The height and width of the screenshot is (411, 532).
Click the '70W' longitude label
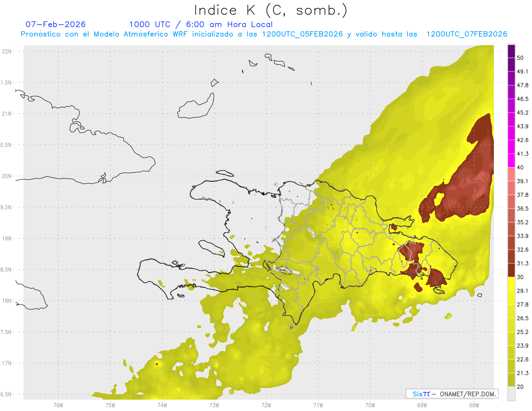pyautogui.click(x=370, y=405)
